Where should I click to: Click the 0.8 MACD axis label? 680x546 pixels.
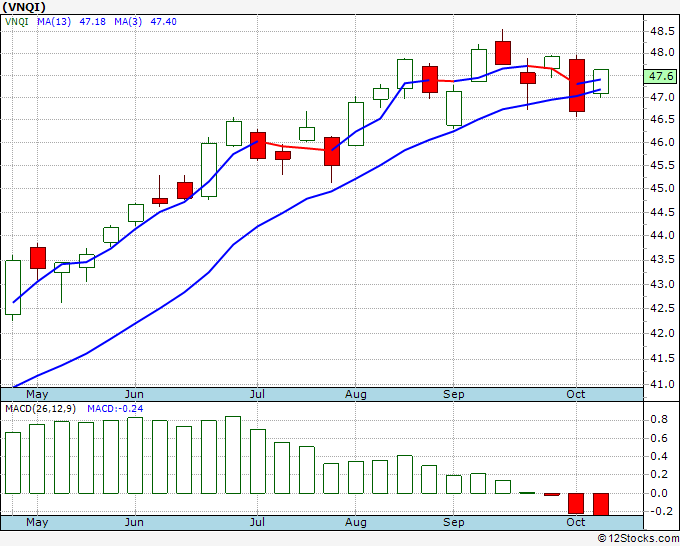(659, 419)
